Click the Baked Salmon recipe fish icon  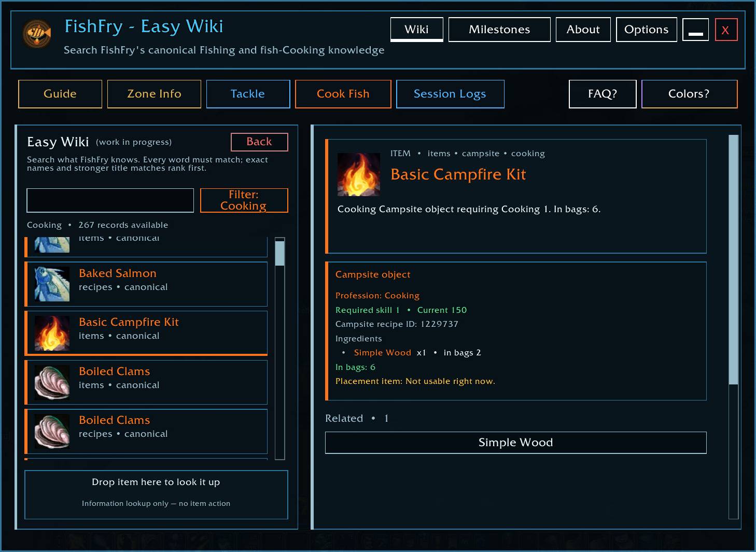pyautogui.click(x=52, y=284)
